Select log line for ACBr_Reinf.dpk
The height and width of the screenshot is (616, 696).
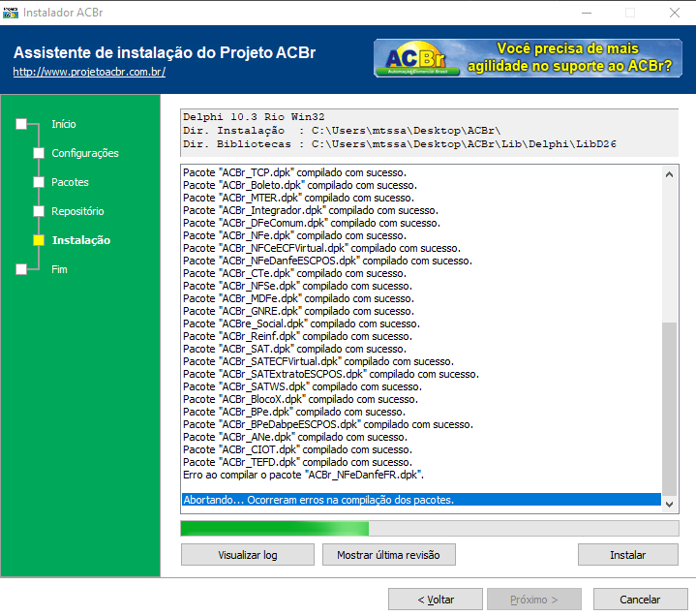pyautogui.click(x=421, y=336)
